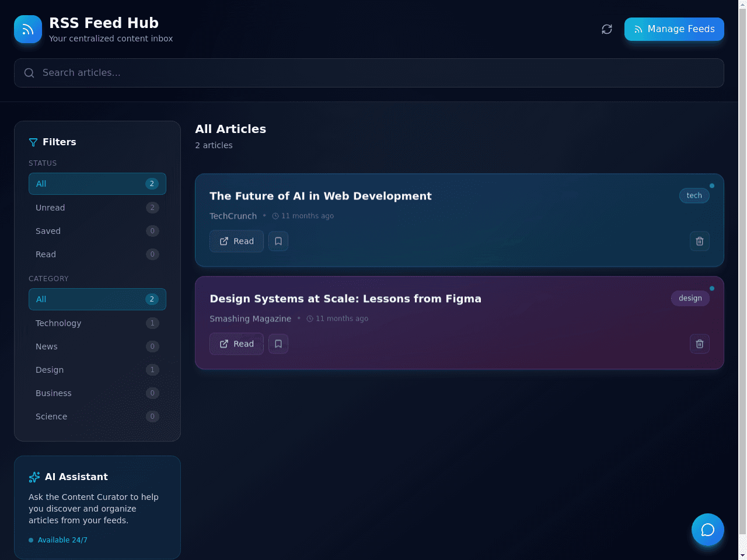Image resolution: width=747 pixels, height=560 pixels.
Task: Click the design tag badge
Action: 690,298
